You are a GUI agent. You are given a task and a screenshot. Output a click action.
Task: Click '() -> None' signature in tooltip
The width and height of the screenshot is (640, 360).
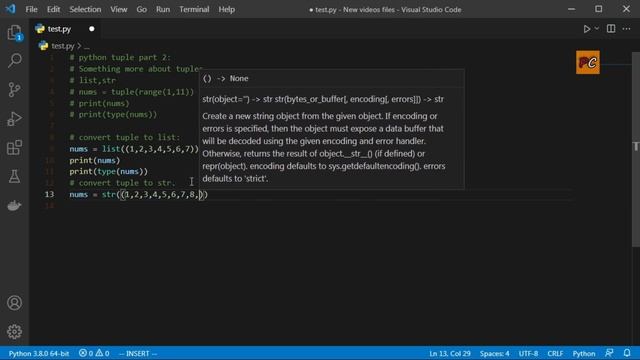pos(225,78)
